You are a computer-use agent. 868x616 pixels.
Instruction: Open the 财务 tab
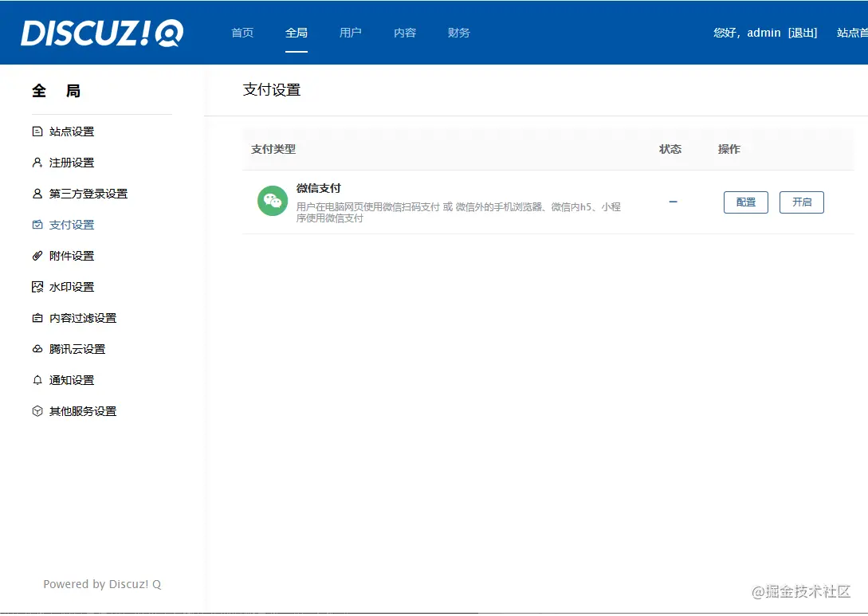point(459,33)
